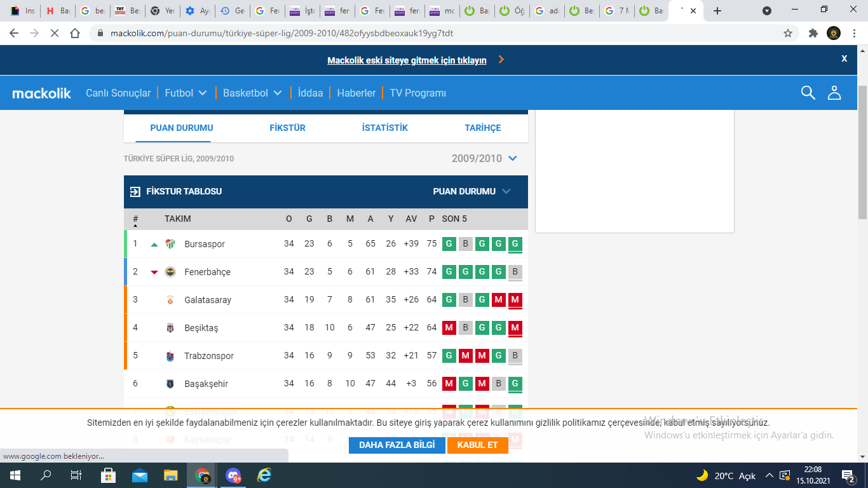The image size is (868, 488).
Task: Switch to the Tarihçe tab
Action: pyautogui.click(x=483, y=128)
